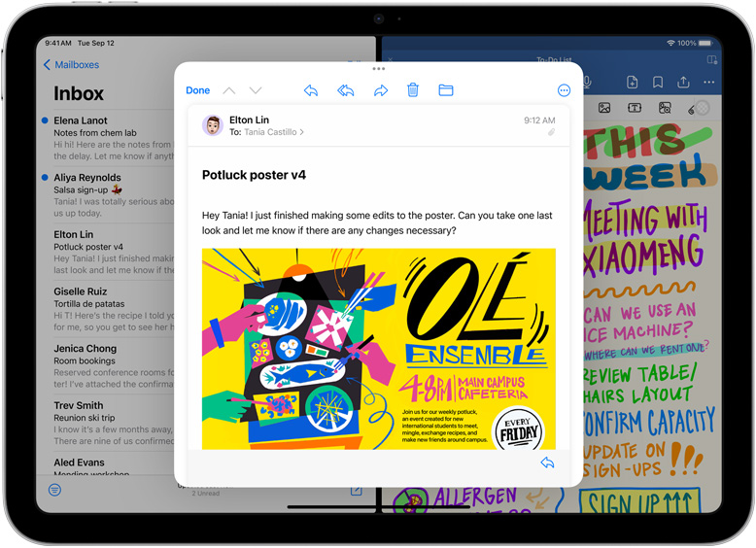Click the Reply All arrows icon
Image resolution: width=756 pixels, height=548 pixels.
point(345,90)
